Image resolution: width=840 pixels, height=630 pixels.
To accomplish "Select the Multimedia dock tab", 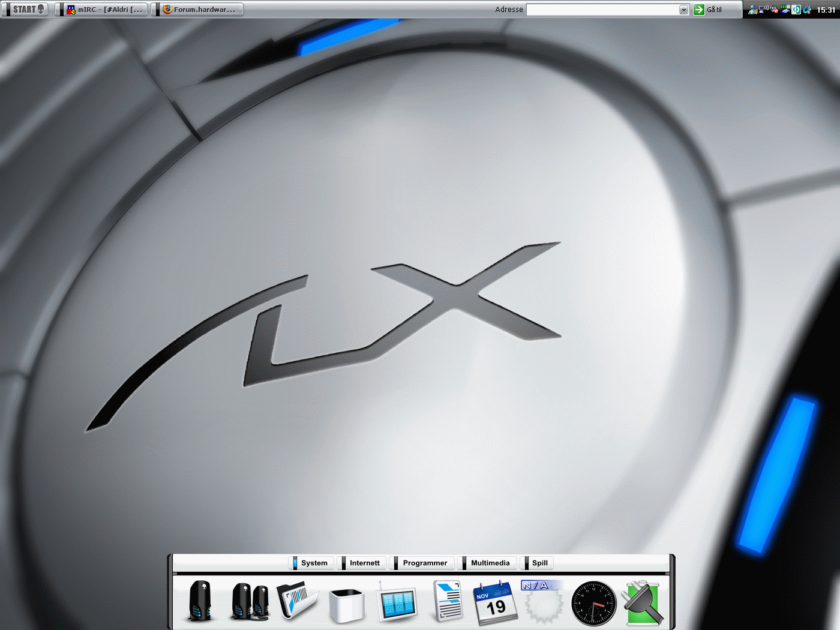I will coord(487,563).
